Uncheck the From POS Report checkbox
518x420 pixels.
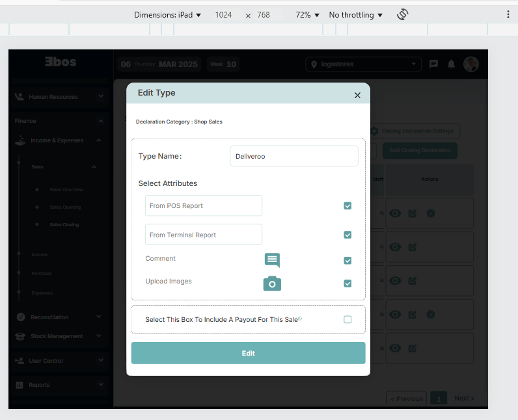tap(348, 206)
